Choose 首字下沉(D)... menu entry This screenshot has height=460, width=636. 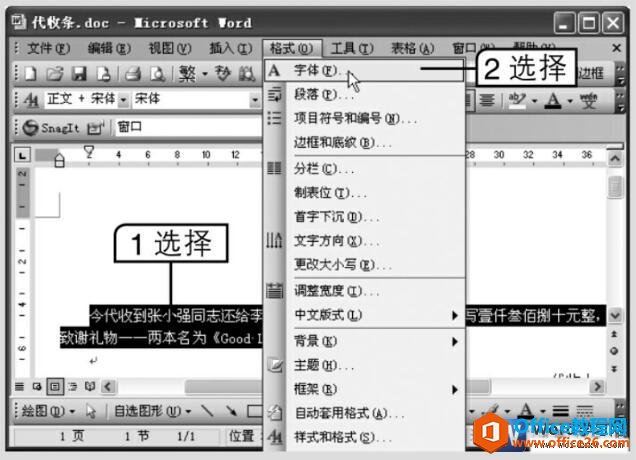[364, 217]
